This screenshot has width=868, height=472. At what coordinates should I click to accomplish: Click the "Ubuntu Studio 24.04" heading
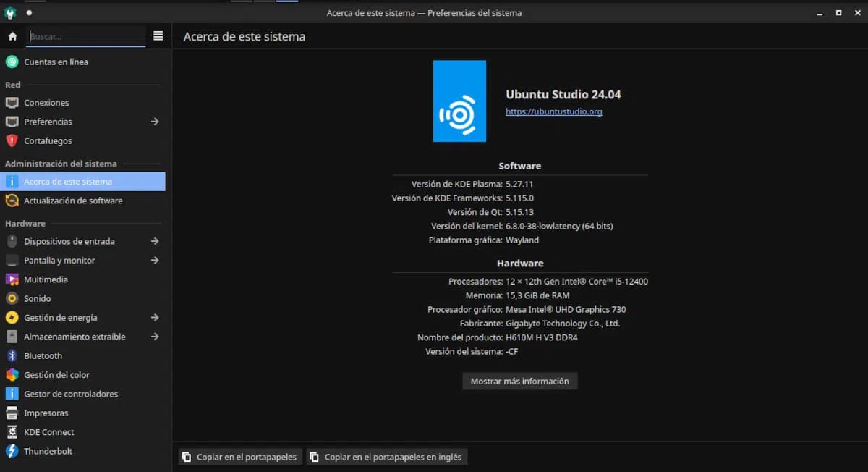point(563,95)
